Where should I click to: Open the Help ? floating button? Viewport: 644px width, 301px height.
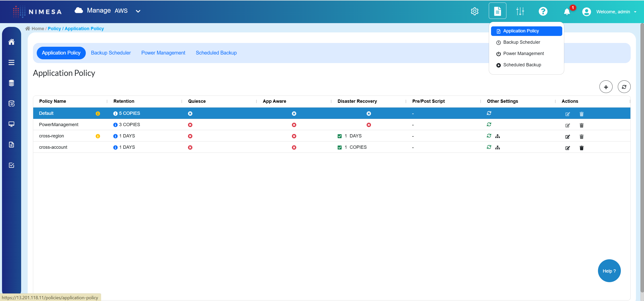(x=609, y=271)
